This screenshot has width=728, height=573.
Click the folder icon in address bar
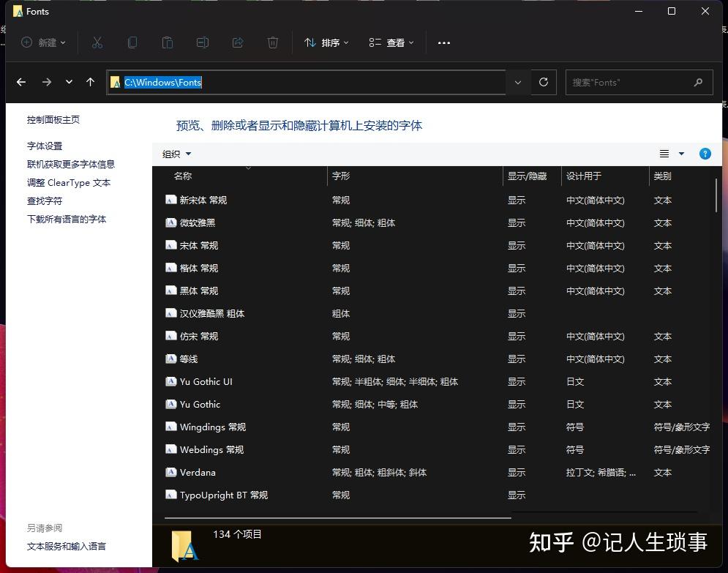click(x=115, y=82)
